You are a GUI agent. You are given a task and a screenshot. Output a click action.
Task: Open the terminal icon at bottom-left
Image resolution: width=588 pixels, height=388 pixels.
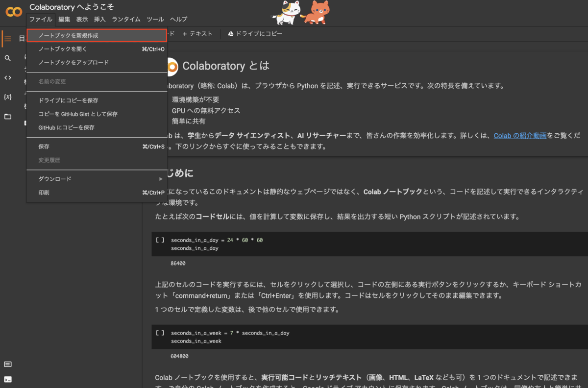point(8,379)
